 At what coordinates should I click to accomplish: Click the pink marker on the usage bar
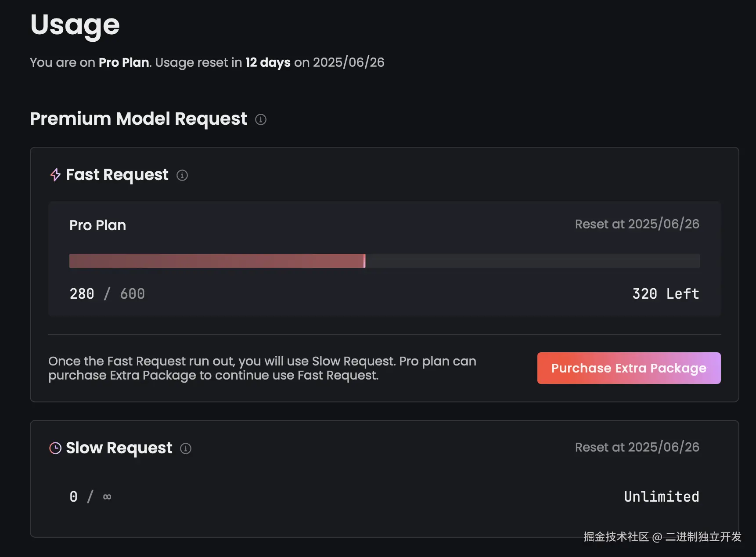(364, 261)
